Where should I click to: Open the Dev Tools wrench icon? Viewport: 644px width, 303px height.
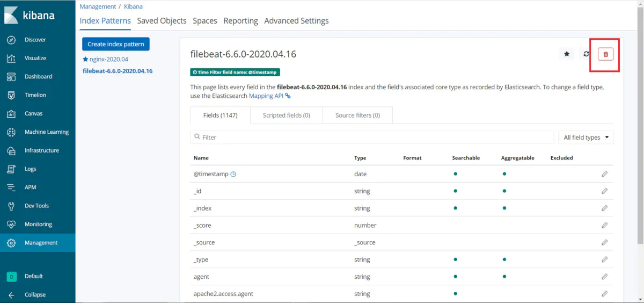click(x=11, y=206)
